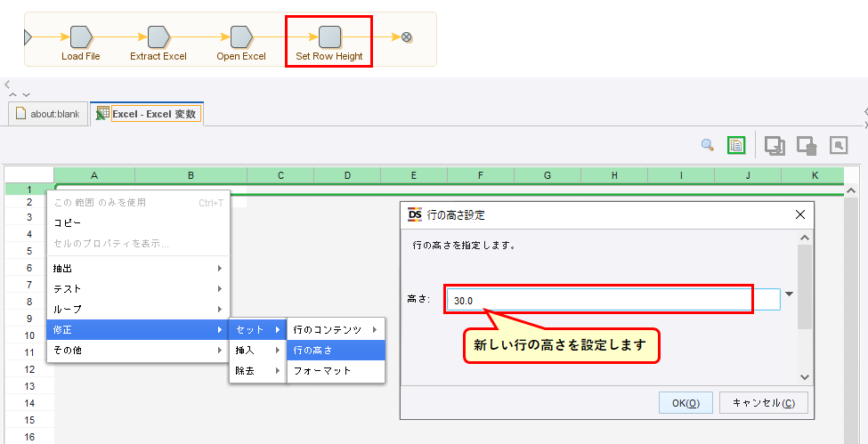
Task: Select row 16 header
Action: [29, 437]
